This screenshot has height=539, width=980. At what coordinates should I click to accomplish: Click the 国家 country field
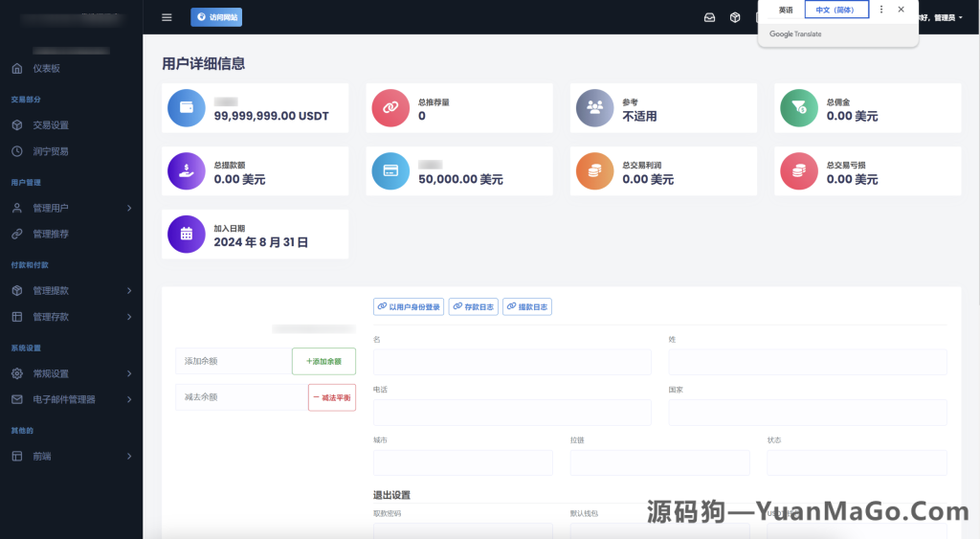point(808,413)
